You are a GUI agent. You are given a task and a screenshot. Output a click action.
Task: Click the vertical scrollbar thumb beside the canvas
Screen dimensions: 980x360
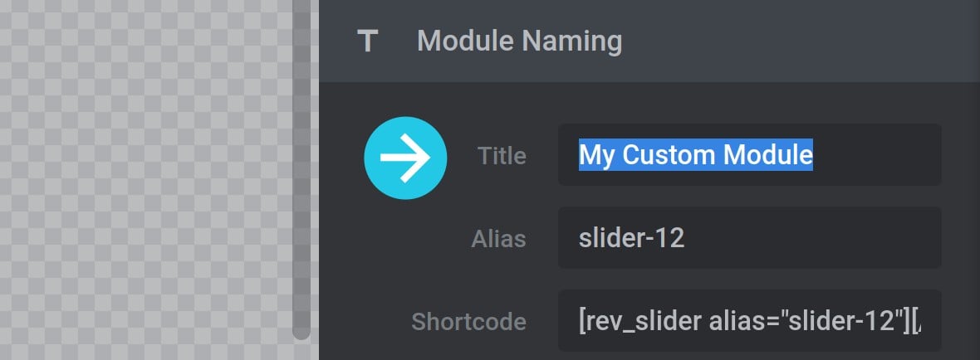(x=301, y=168)
